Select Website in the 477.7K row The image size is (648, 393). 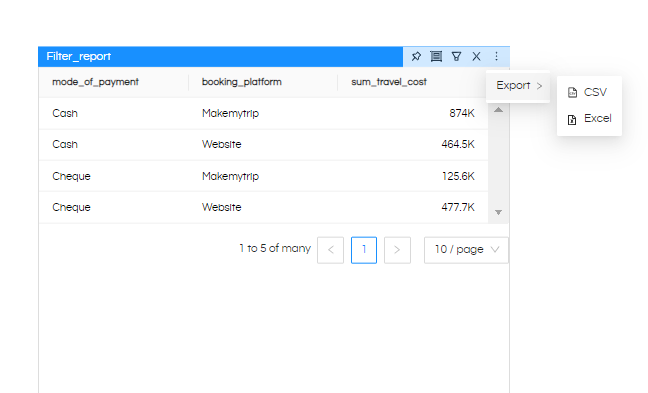coord(222,207)
